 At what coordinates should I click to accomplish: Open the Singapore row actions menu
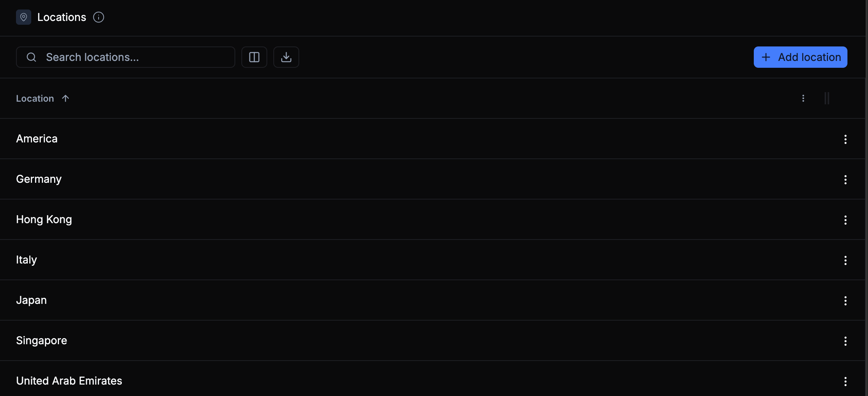[845, 341]
